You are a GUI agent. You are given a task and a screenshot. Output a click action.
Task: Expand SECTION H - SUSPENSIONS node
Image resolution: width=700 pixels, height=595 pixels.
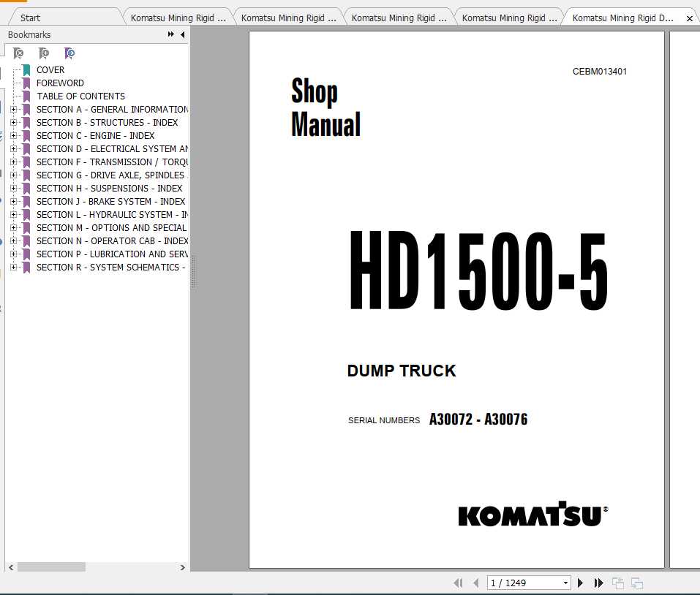point(13,189)
